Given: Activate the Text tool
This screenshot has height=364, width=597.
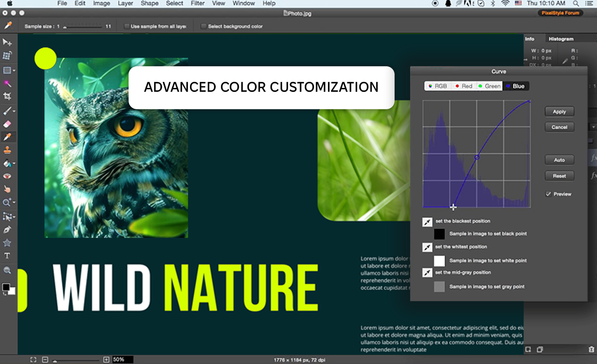Looking at the screenshot, I should (x=7, y=256).
